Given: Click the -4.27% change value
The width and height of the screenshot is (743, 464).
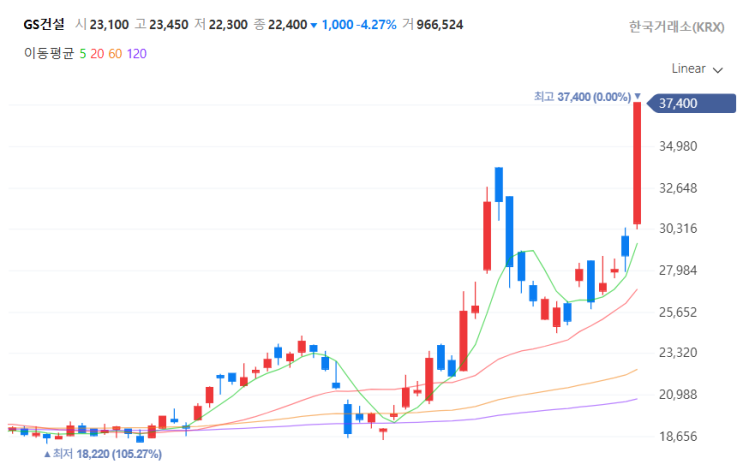Looking at the screenshot, I should (376, 25).
